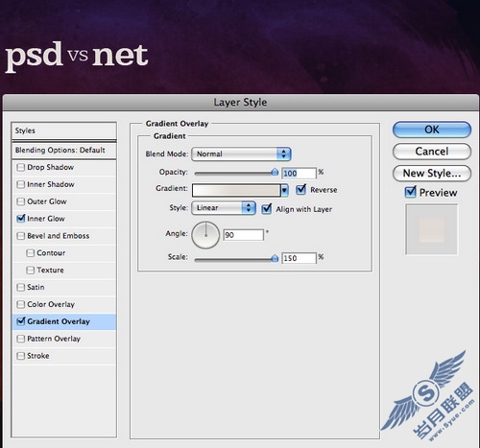Click the OK button
480x448 pixels.
click(x=432, y=130)
